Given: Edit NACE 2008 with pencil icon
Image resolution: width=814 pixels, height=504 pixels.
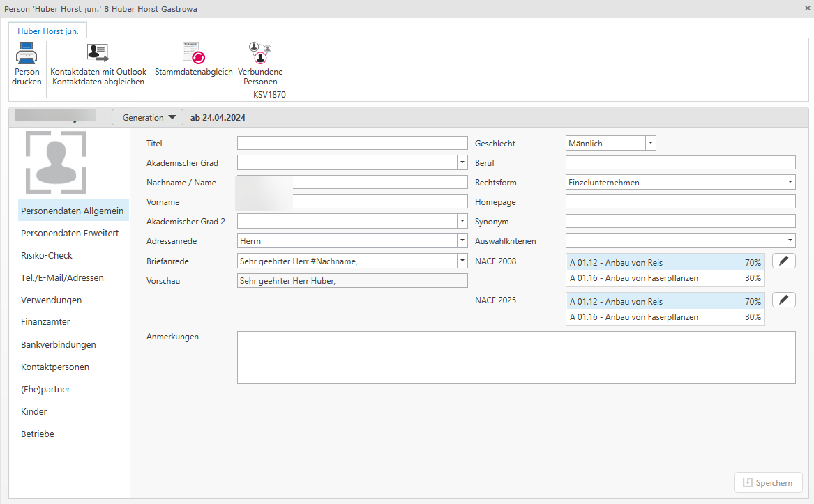Looking at the screenshot, I should click(783, 261).
